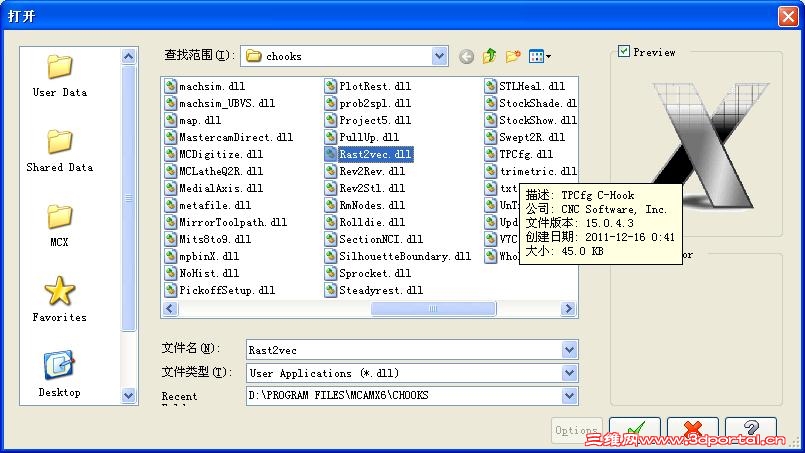Close the Open dialog window
Screen dimensions: 805x453
point(788,16)
